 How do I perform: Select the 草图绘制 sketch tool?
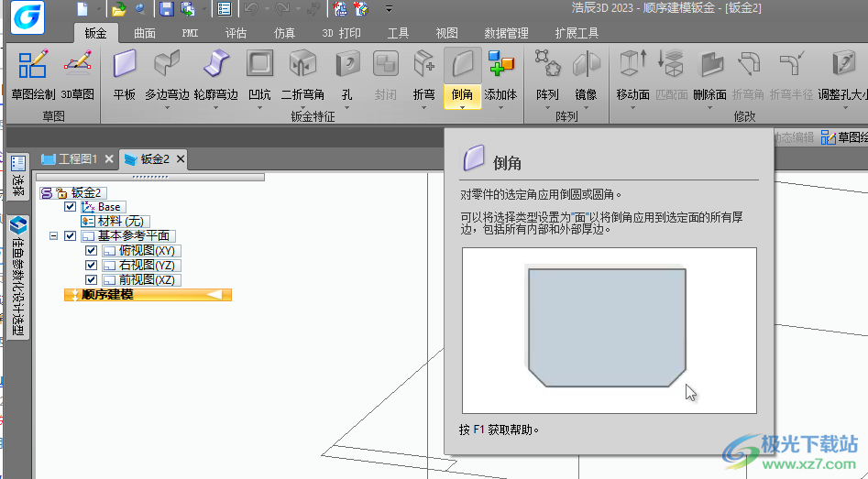point(33,75)
